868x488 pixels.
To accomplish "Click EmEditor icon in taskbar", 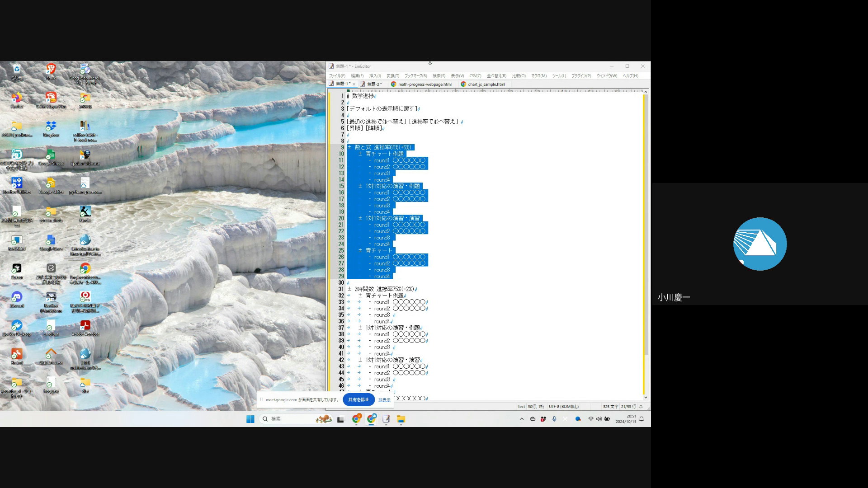I will (386, 419).
